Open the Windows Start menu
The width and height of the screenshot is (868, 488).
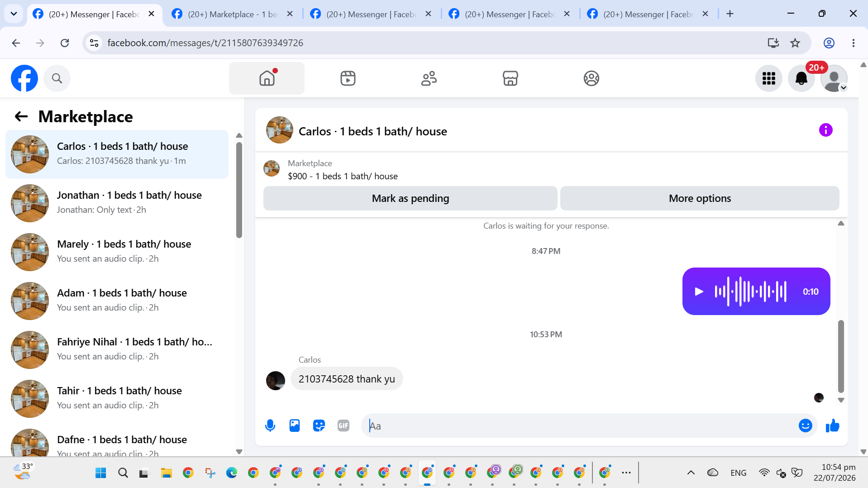tap(100, 473)
